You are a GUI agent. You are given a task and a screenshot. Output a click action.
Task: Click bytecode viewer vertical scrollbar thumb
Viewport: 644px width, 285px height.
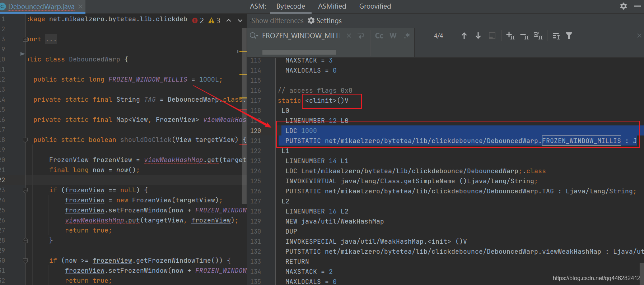[641, 274]
